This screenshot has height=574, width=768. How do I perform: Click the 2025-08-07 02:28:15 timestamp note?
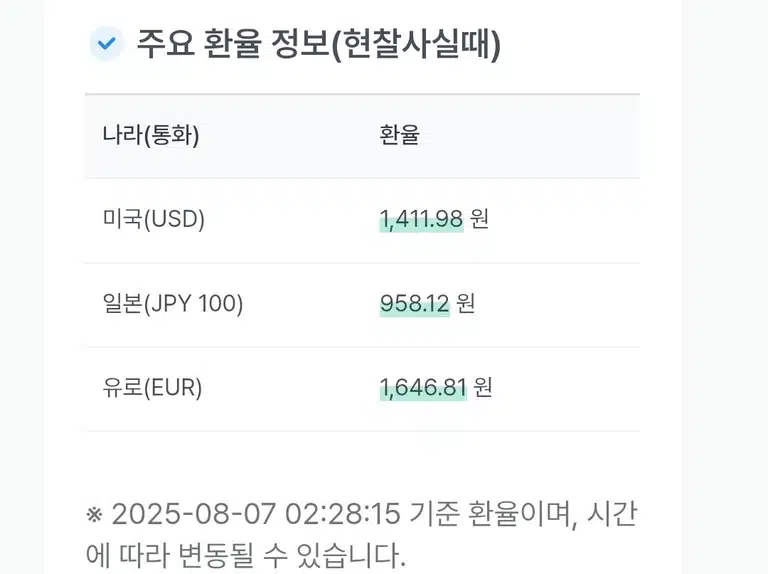(256, 514)
